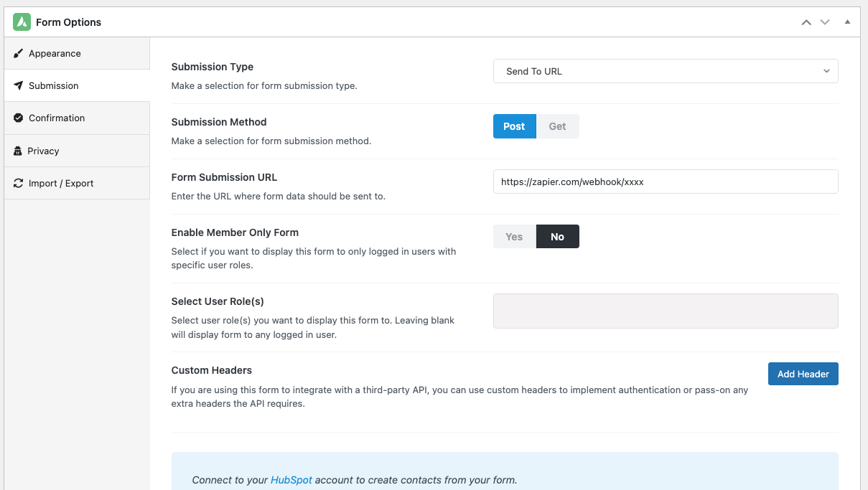Click the Form Submission URL input field
This screenshot has width=868, height=490.
(665, 182)
